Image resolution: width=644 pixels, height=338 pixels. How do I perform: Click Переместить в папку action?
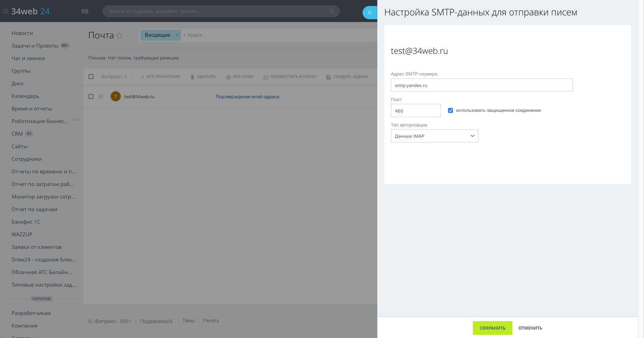click(290, 77)
